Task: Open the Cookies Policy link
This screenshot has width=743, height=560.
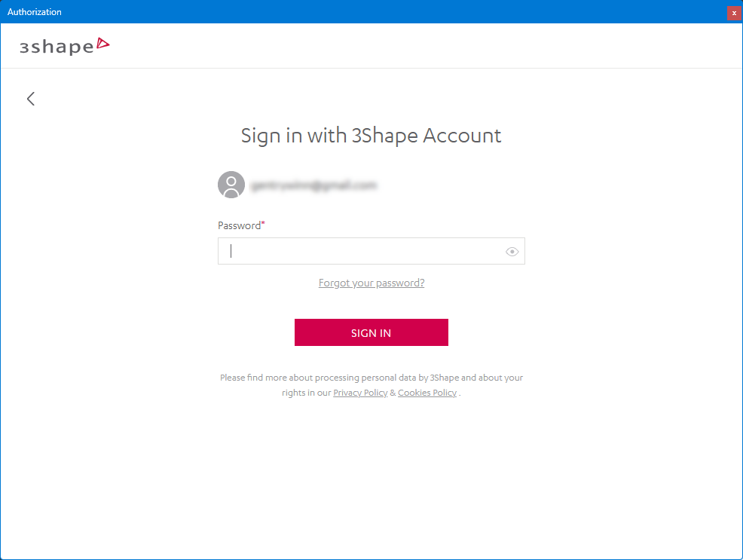Action: (427, 393)
